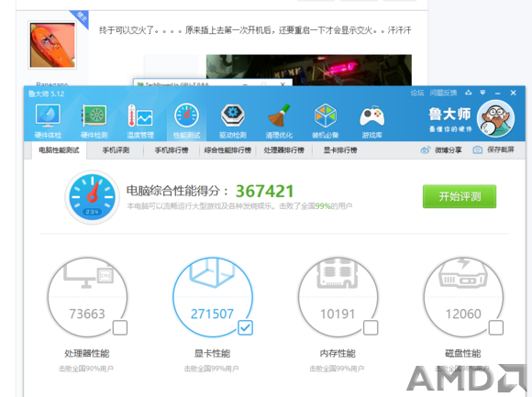This screenshot has height=397, width=532.
Task: Open 清理优化 cleanup broom icon
Action: point(279,121)
